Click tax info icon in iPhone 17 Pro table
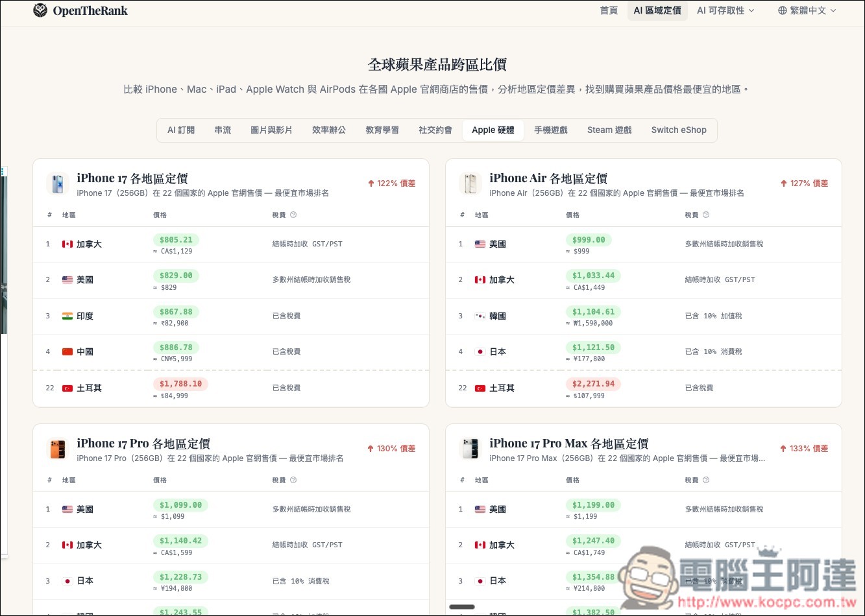The height and width of the screenshot is (616, 865). point(293,480)
